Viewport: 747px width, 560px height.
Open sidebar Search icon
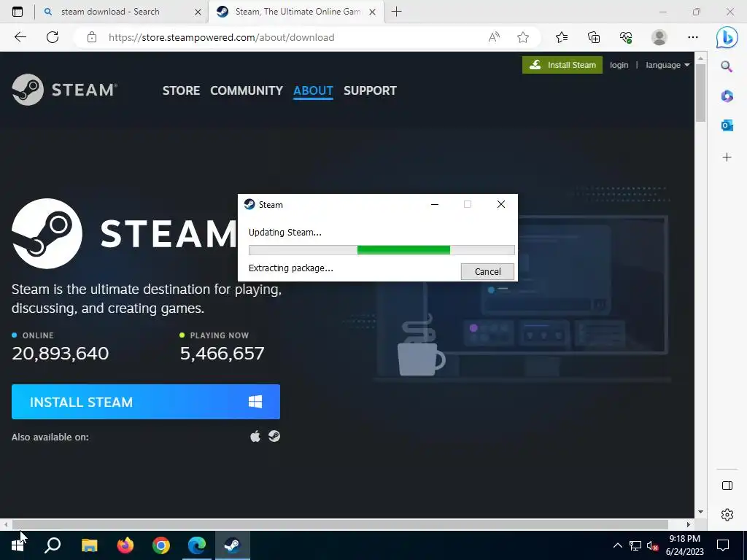coord(727,66)
